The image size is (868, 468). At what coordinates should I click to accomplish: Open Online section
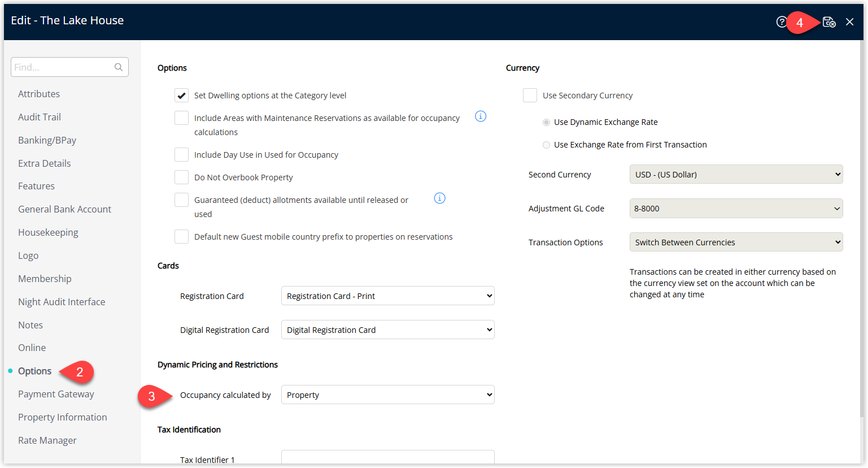click(32, 348)
